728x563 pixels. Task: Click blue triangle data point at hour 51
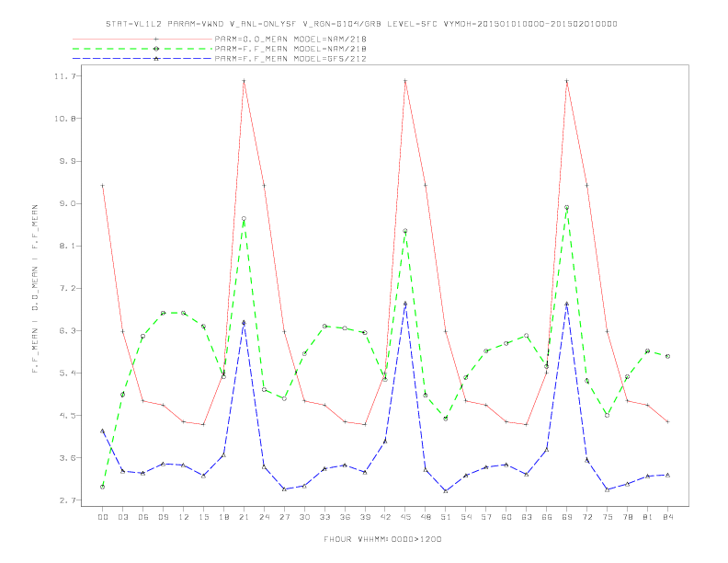pyautogui.click(x=446, y=491)
